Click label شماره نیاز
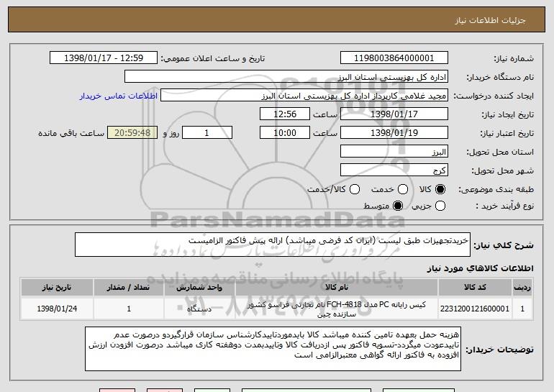 [514, 59]
